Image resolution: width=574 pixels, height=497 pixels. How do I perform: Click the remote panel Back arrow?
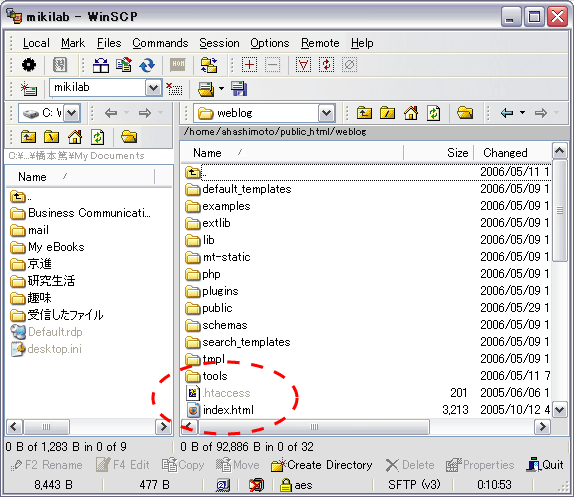[x=507, y=113]
